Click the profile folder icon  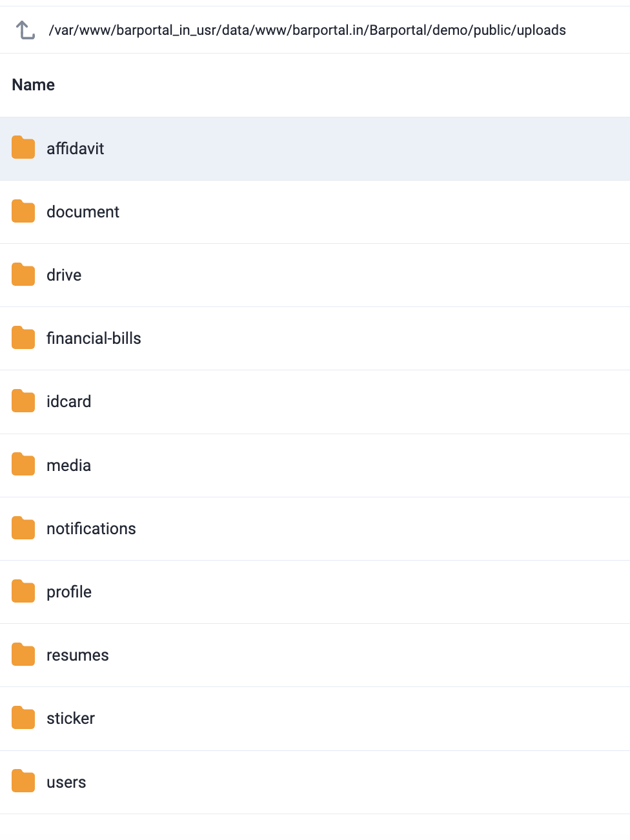click(23, 591)
